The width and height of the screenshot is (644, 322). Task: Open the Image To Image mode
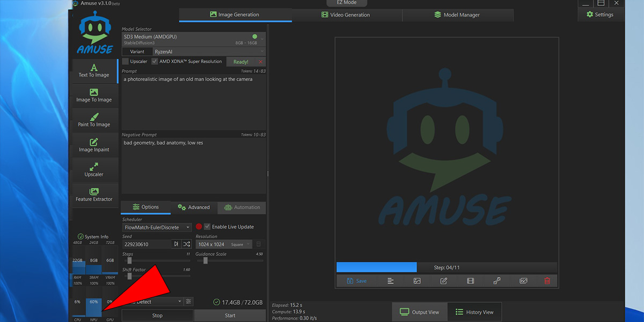pyautogui.click(x=94, y=96)
